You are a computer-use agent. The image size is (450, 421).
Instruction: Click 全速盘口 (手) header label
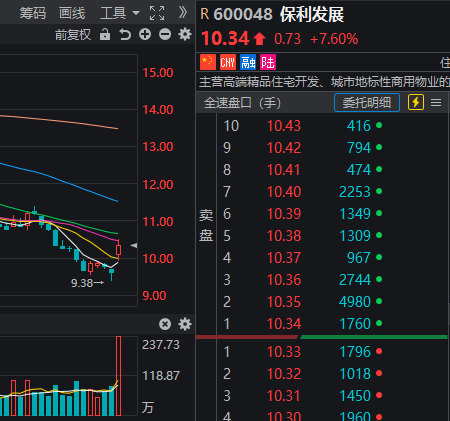click(242, 103)
